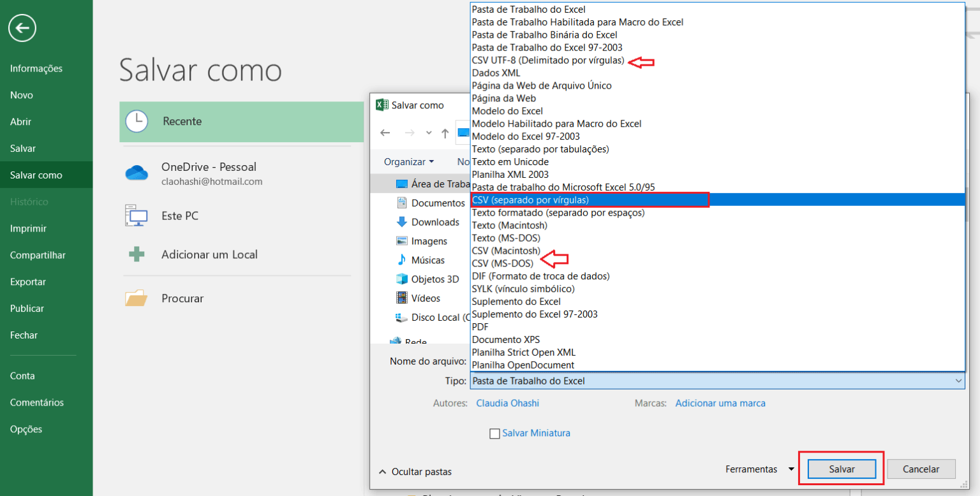Open Downloads folder in sidebar
Viewport: 980px width, 496px height.
pos(434,222)
